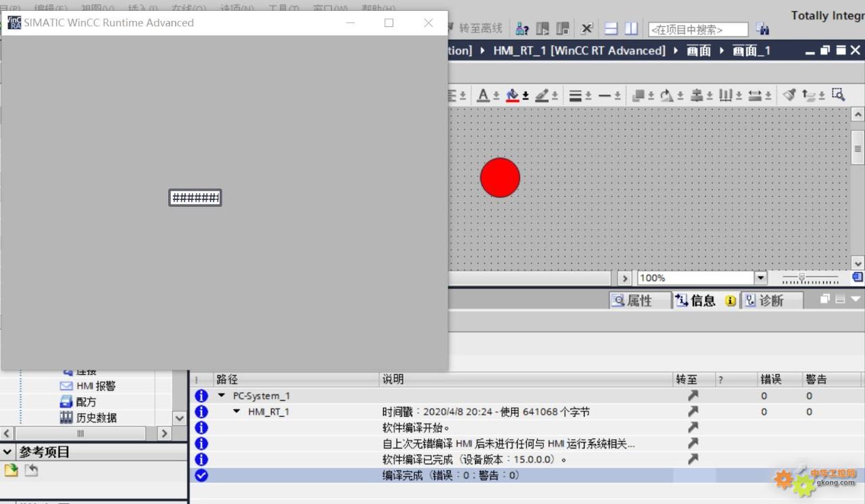The image size is (865, 504).
Task: Click the editor horizontal scrollbar right arrow
Action: (x=625, y=278)
